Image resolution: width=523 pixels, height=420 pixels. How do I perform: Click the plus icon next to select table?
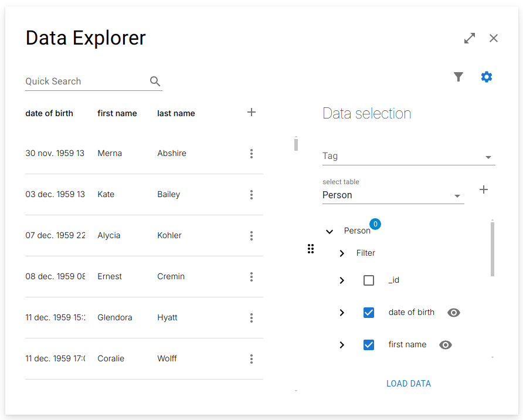point(484,189)
